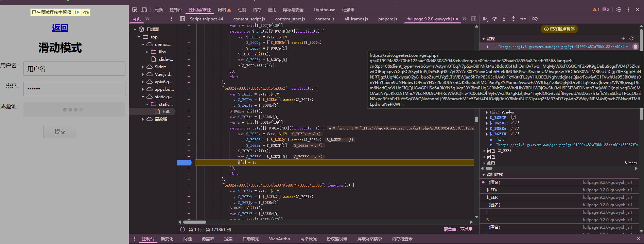Switch to the 元素 panel
Viewport: 644px width, 244px height.
[x=159, y=10]
